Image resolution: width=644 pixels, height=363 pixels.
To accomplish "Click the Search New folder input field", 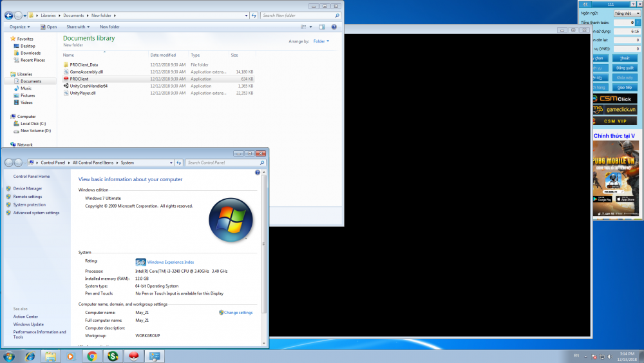I will [x=298, y=15].
